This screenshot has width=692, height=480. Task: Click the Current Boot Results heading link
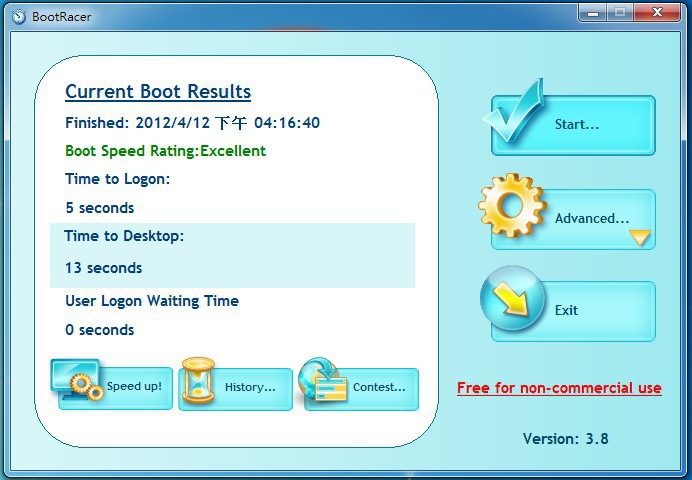coord(158,92)
